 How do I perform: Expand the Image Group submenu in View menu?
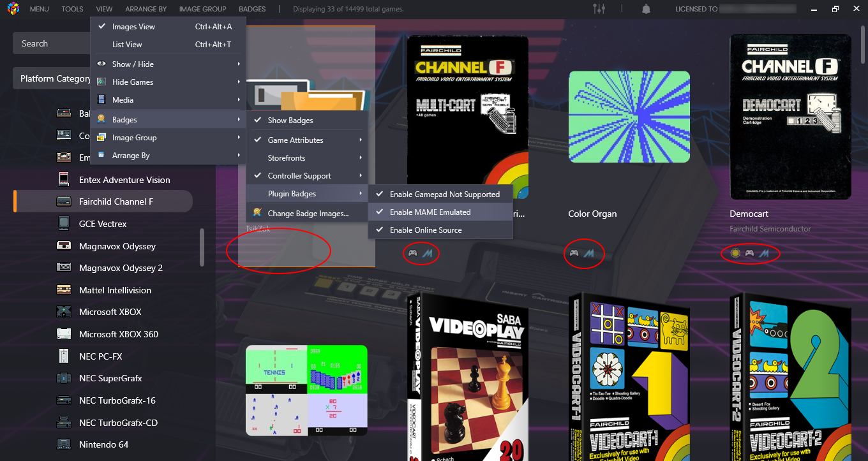[x=168, y=137]
